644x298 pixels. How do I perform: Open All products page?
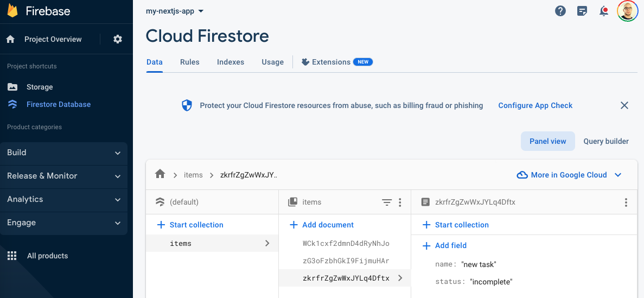point(47,256)
